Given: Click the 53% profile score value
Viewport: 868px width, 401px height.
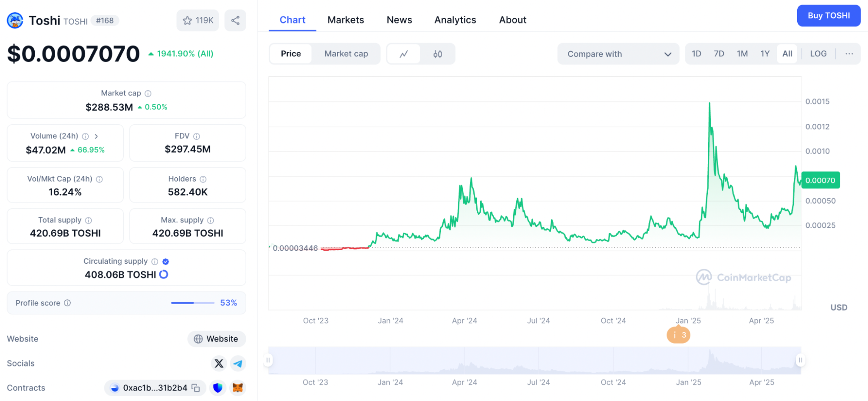Looking at the screenshot, I should click(228, 303).
